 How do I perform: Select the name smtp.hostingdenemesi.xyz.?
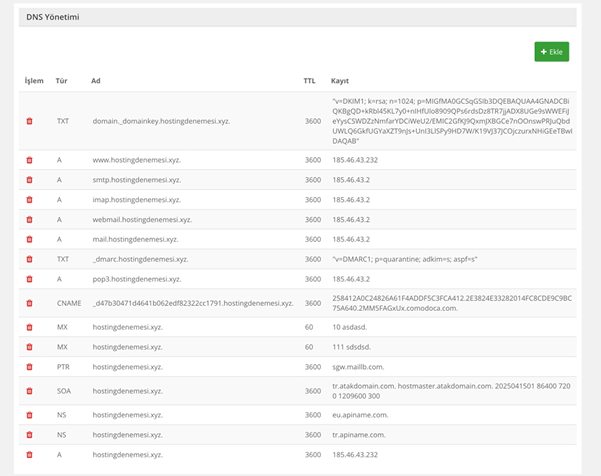click(136, 180)
